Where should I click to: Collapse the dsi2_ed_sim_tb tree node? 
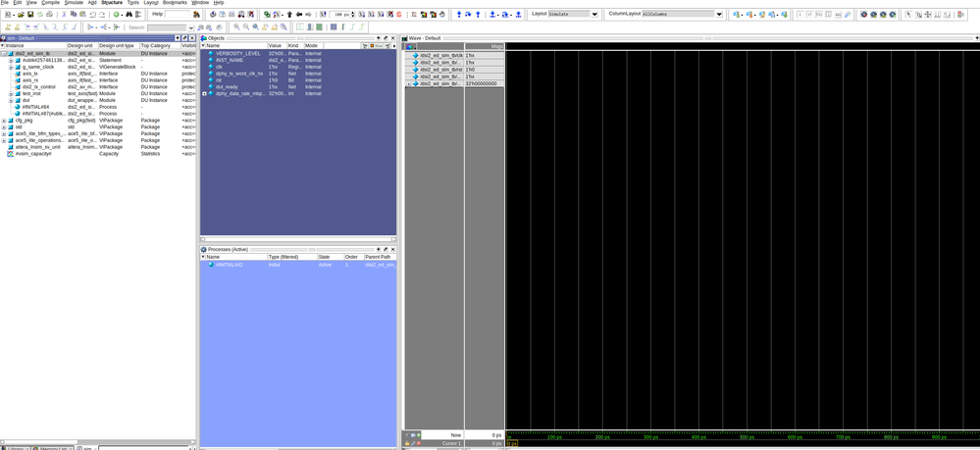3,54
